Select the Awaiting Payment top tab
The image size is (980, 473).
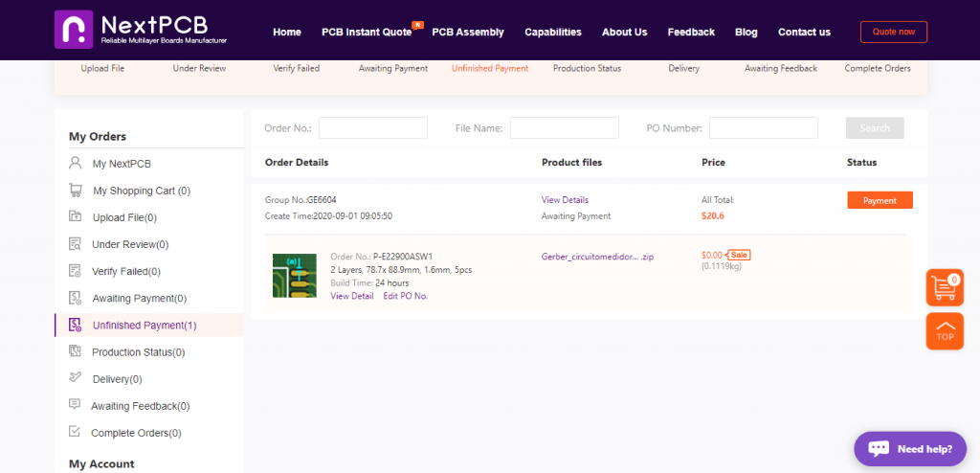coord(393,69)
